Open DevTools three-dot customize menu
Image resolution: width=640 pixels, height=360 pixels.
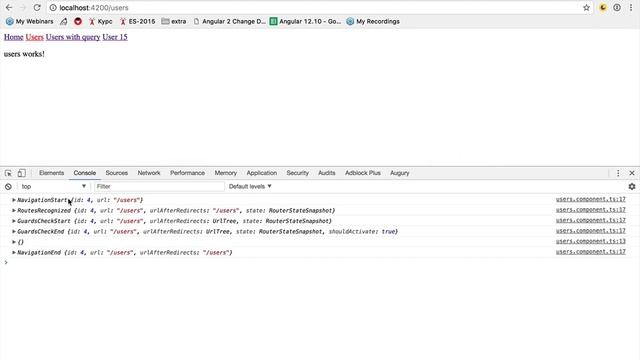point(618,173)
